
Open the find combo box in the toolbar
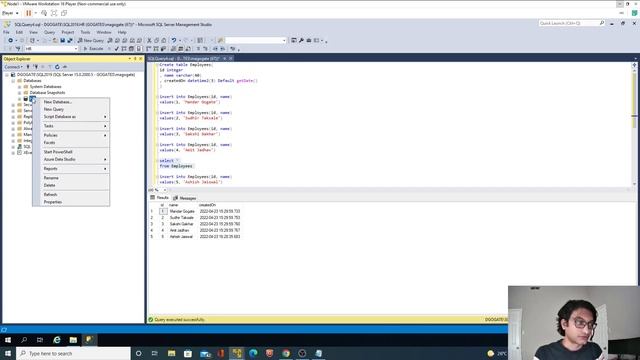256,40
